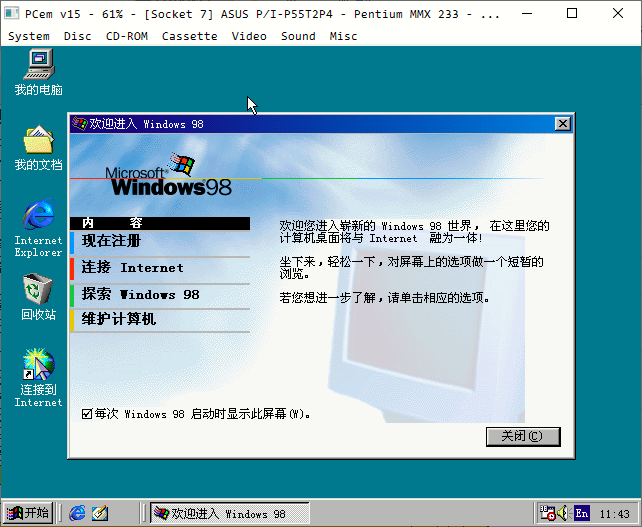Open the Misc menu in PCem
The height and width of the screenshot is (527, 642).
343,36
